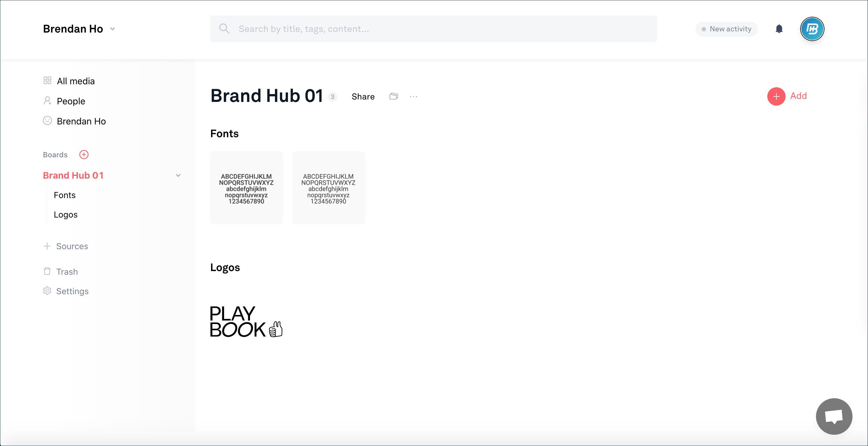Open the board folder icon
Image resolution: width=868 pixels, height=446 pixels.
pos(394,96)
